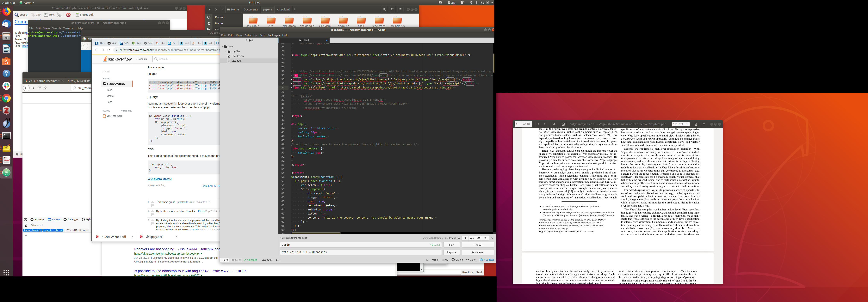Collapse the tmp folder in project tree

(x=222, y=46)
